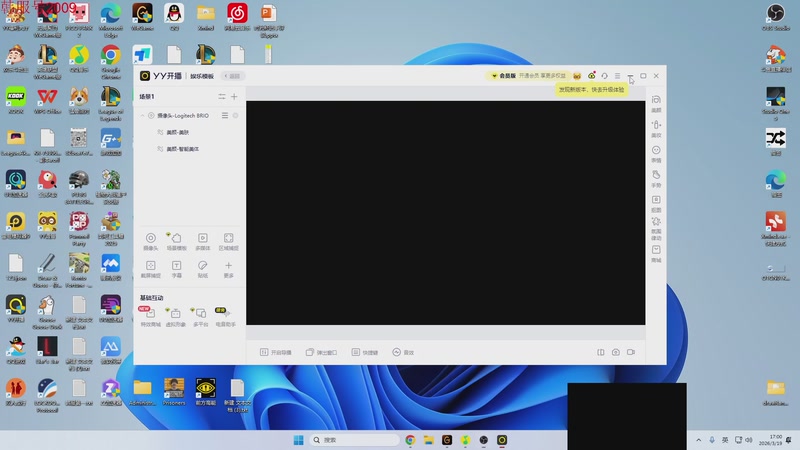Viewport: 800px width, 450px height.
Task: Open settings gear of Logitech BRIO source
Action: point(235,116)
